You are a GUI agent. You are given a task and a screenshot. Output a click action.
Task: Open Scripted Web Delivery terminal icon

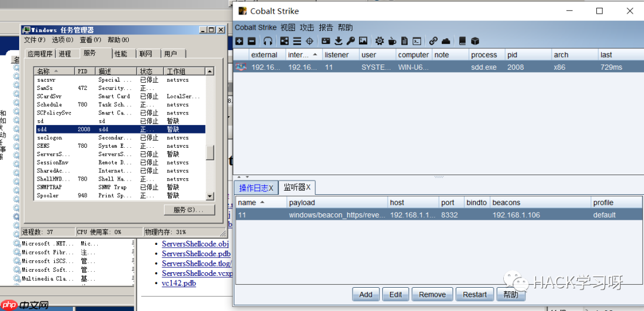pyautogui.click(x=417, y=41)
